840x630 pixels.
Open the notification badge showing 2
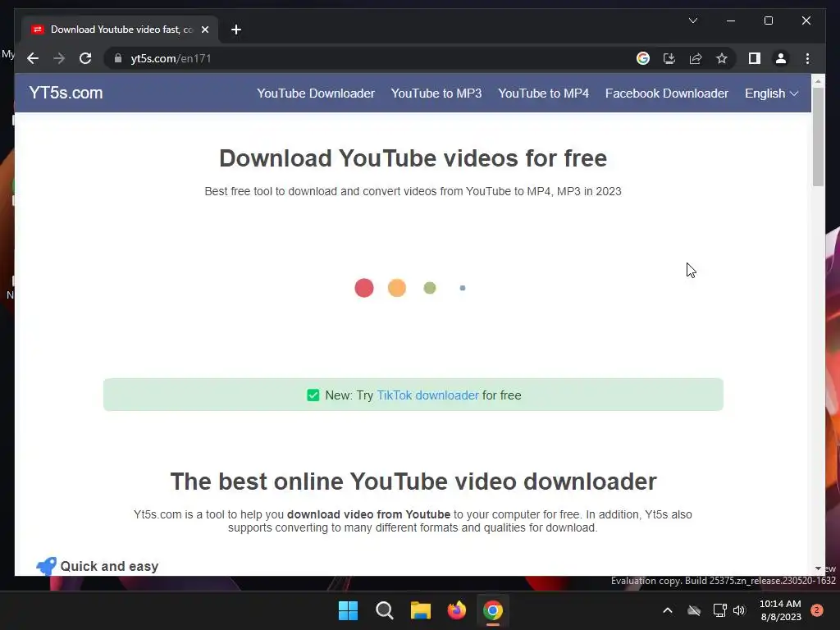817,610
